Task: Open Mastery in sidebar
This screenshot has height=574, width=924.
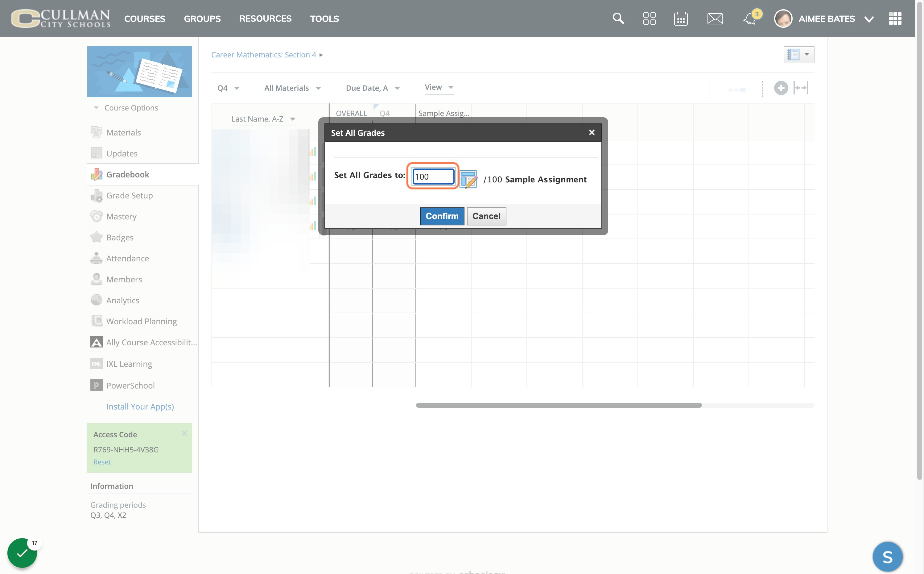Action: pos(121,216)
